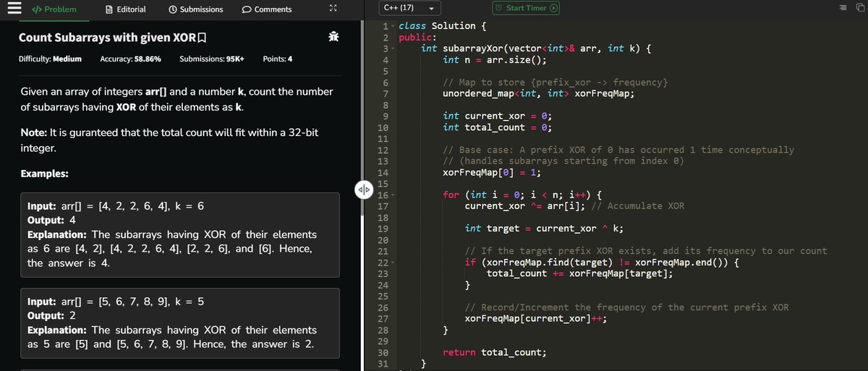Open the C++ (17) language dropdown
The image size is (868, 371).
coord(409,8)
